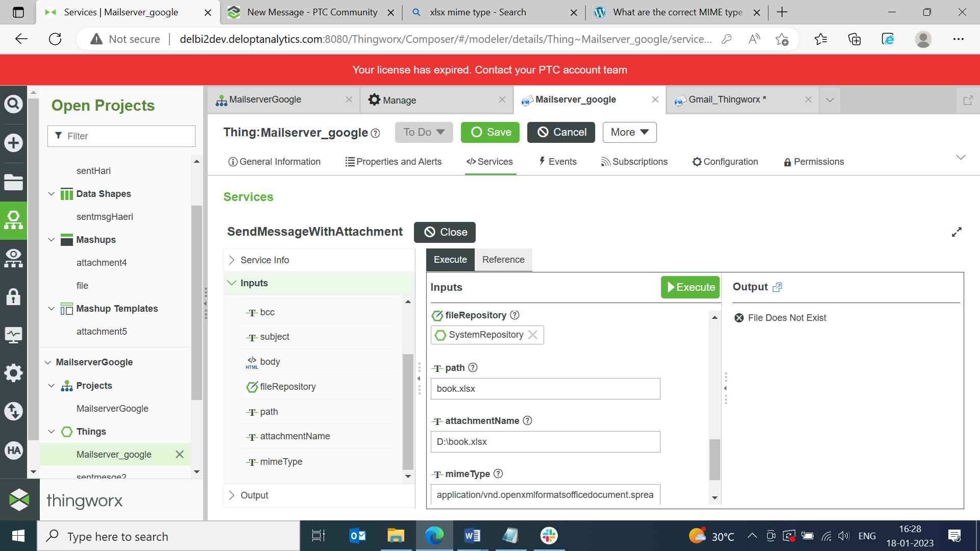
Task: Execute the SendMessageWithAttachment service
Action: pyautogui.click(x=690, y=287)
